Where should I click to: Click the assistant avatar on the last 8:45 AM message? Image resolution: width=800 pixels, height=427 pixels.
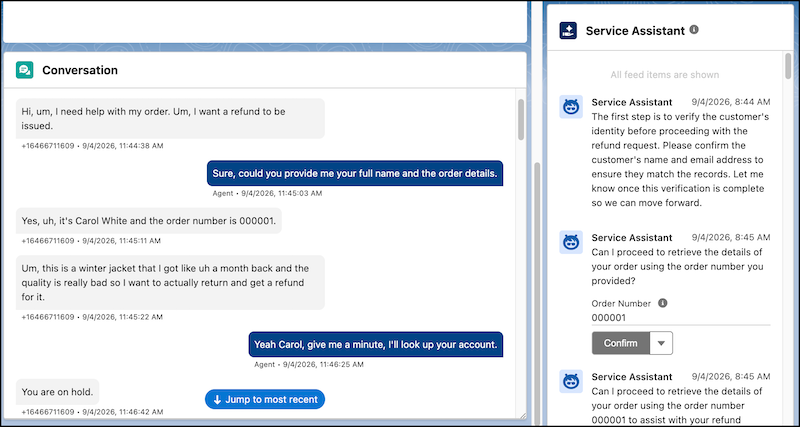(x=571, y=382)
